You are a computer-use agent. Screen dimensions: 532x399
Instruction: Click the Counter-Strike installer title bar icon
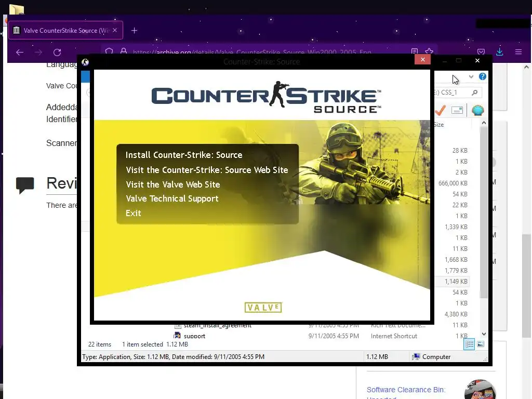coord(85,62)
